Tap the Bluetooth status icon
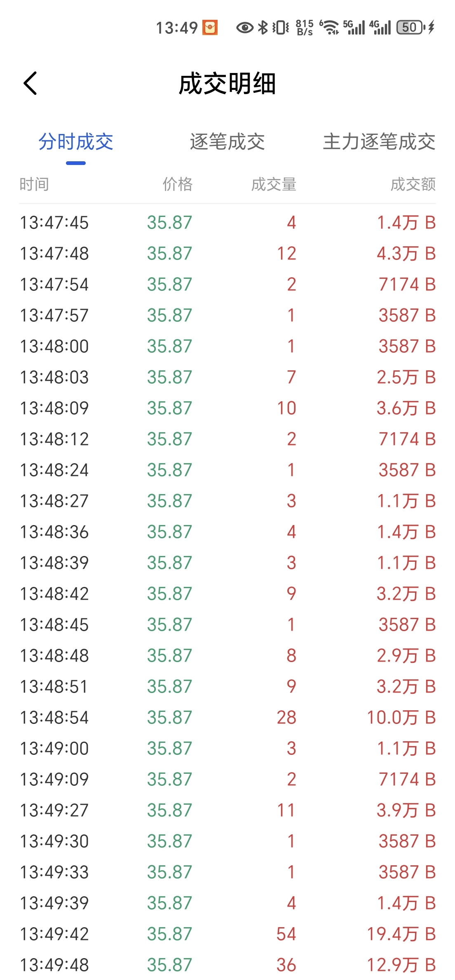The width and height of the screenshot is (455, 980). pyautogui.click(x=263, y=28)
